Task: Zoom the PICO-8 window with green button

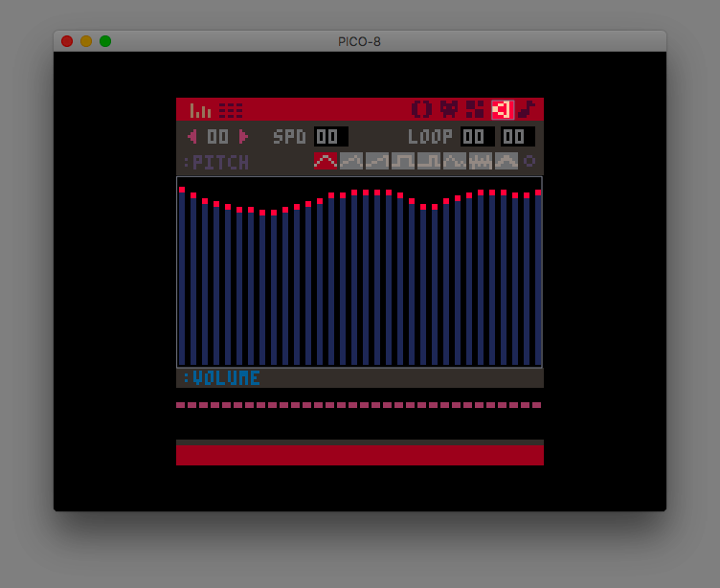Action: tap(105, 41)
